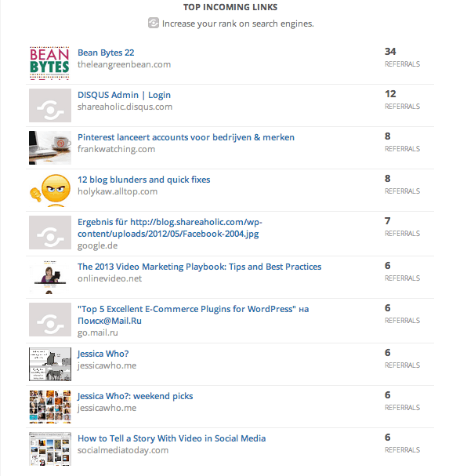
Task: Click Increase your rank on search engines
Action: click(238, 24)
